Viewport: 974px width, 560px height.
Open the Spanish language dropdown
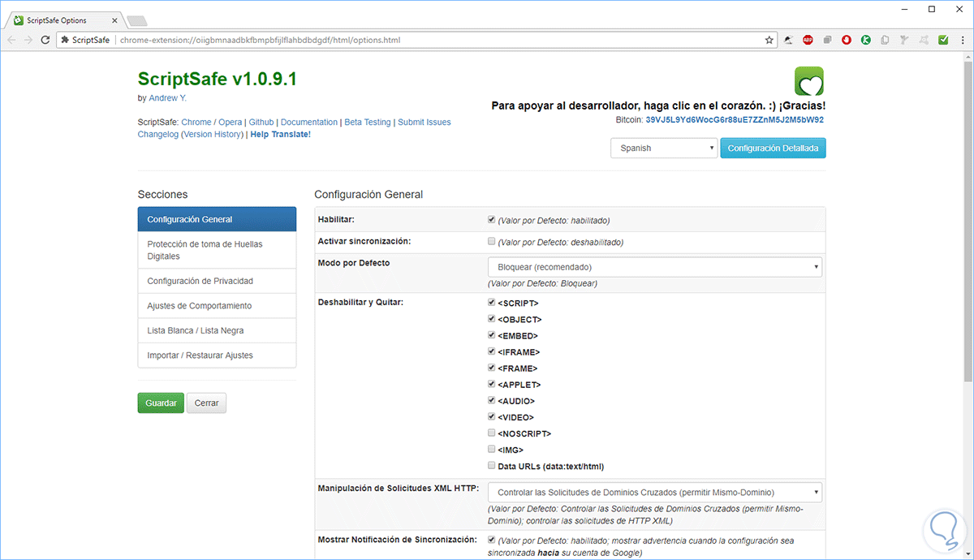(x=663, y=148)
